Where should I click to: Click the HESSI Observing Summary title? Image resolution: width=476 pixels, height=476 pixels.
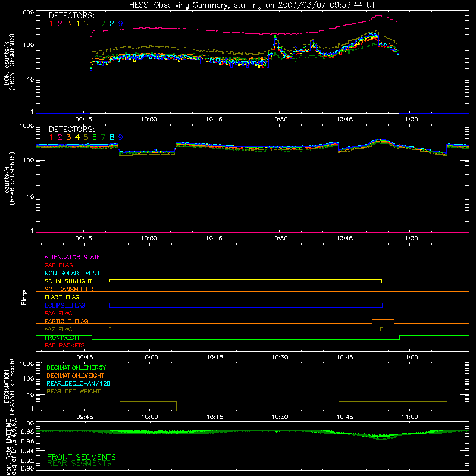252,5
